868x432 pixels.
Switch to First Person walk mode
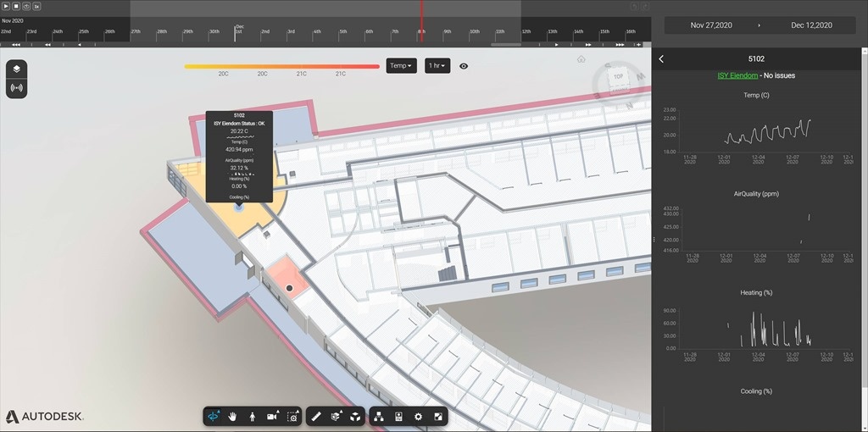pyautogui.click(x=253, y=417)
